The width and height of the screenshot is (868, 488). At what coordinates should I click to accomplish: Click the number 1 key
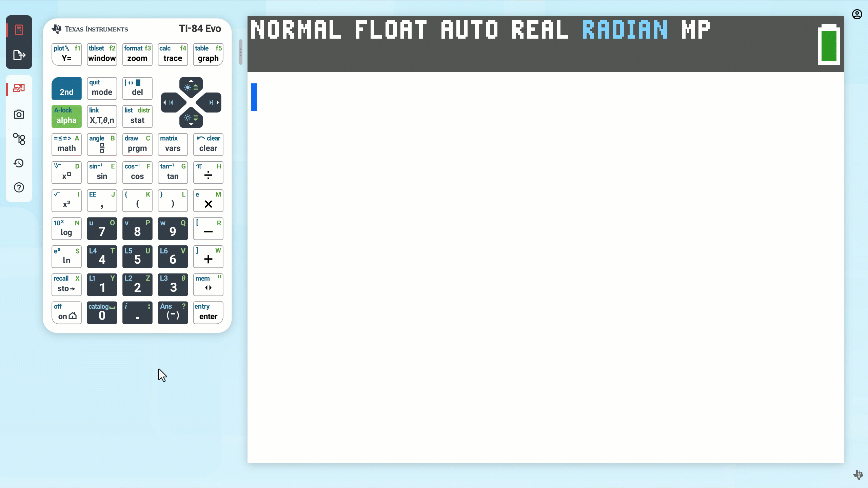(102, 285)
